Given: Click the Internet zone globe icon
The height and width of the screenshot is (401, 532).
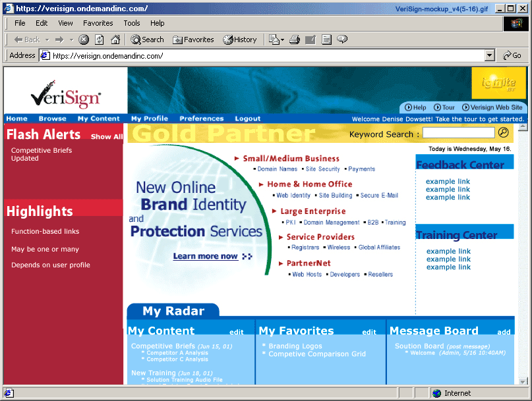Looking at the screenshot, I should pos(436,393).
